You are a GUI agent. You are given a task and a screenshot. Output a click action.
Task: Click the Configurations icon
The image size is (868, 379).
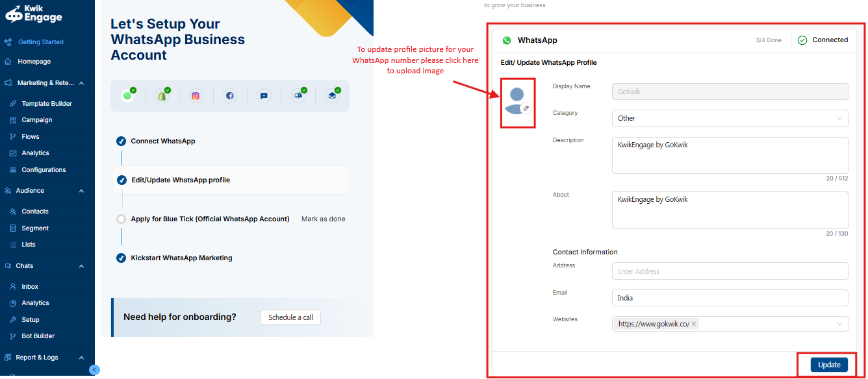14,170
